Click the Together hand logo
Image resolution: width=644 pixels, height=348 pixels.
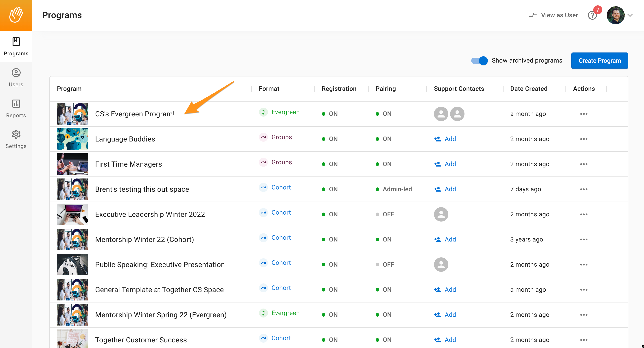(16, 15)
